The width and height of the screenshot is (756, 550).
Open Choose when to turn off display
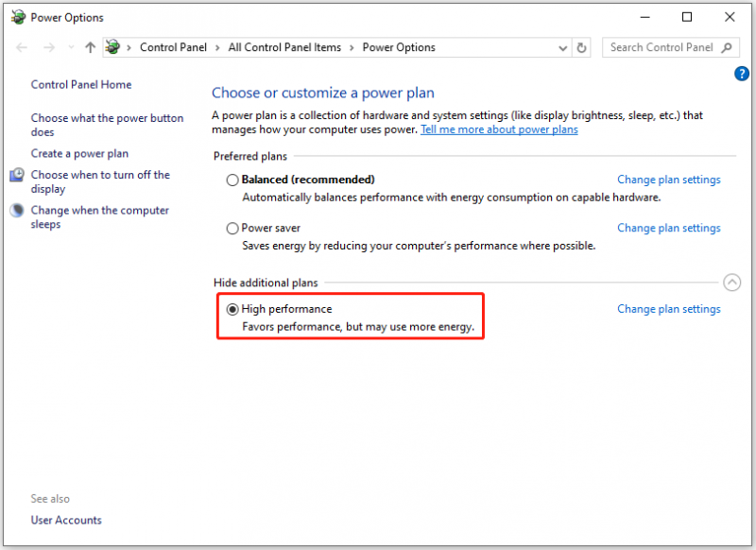pos(100,181)
